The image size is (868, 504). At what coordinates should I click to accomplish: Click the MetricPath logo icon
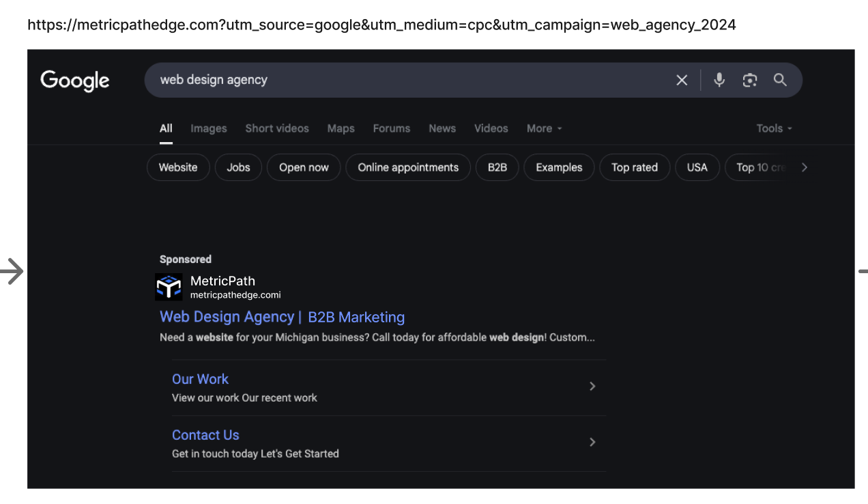[169, 288]
